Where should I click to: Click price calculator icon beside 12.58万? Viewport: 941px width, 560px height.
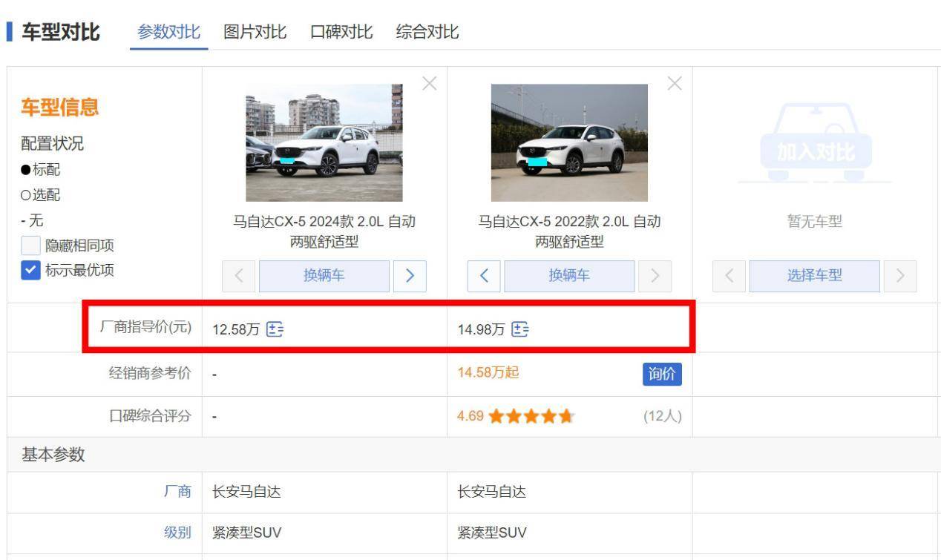point(275,329)
